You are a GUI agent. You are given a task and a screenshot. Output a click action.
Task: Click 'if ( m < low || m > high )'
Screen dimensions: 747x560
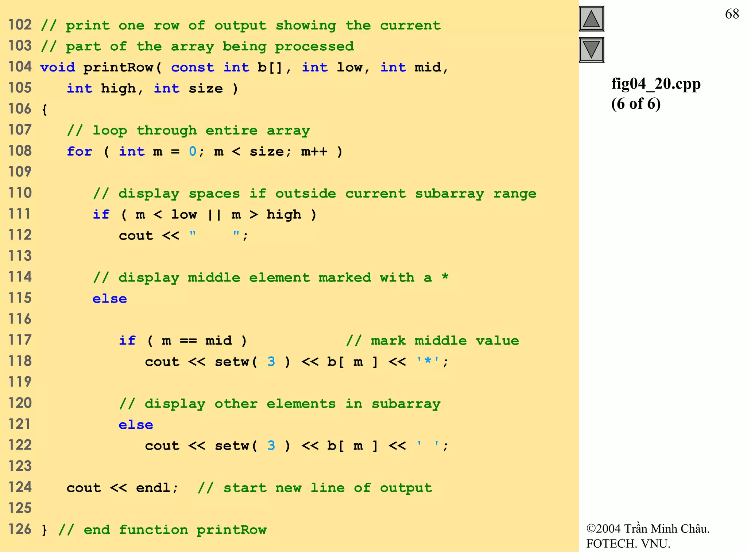point(205,215)
